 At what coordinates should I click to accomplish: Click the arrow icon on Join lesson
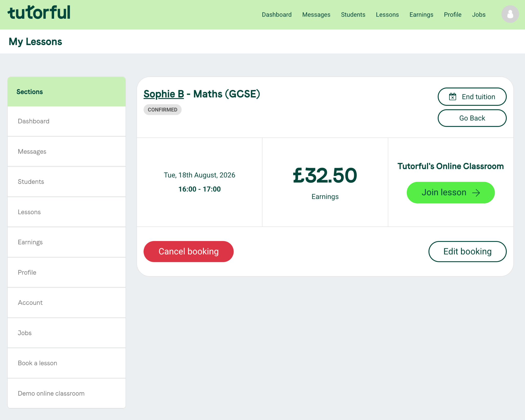pyautogui.click(x=476, y=193)
